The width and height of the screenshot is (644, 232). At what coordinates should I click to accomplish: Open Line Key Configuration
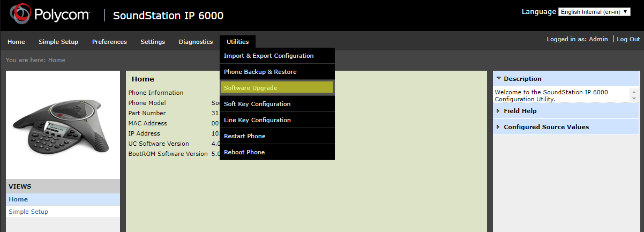[x=257, y=120]
